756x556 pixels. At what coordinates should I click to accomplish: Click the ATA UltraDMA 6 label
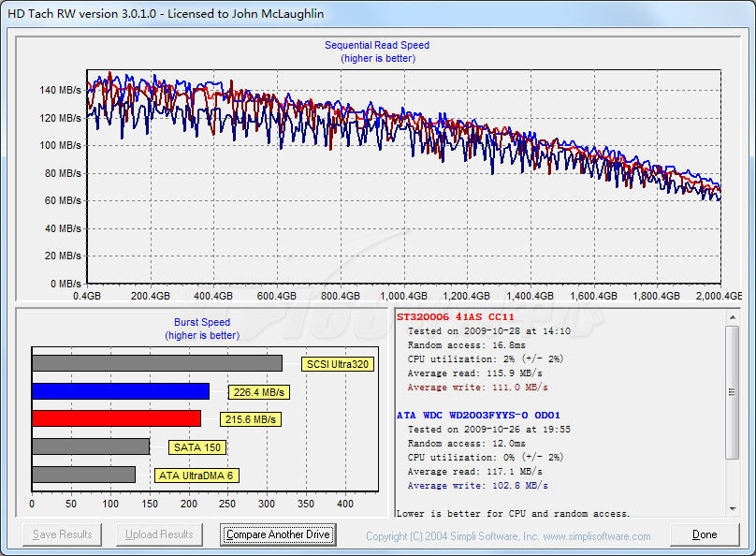(x=196, y=476)
